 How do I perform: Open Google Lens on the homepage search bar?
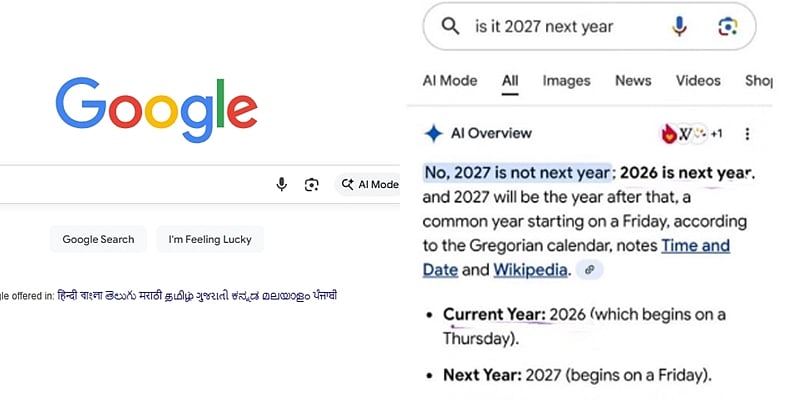tap(312, 184)
